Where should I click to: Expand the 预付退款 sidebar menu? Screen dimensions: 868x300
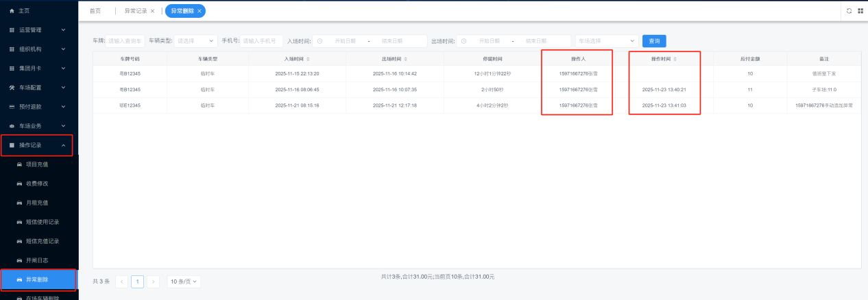click(38, 107)
